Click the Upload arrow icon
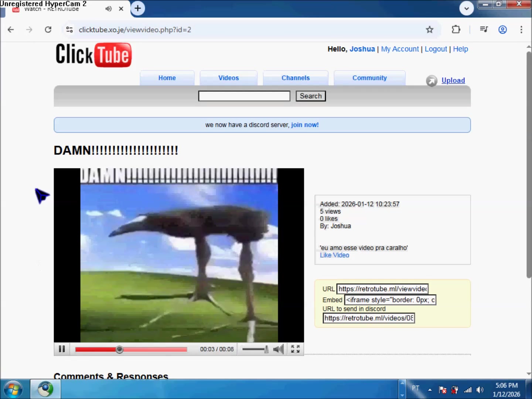 click(x=431, y=81)
